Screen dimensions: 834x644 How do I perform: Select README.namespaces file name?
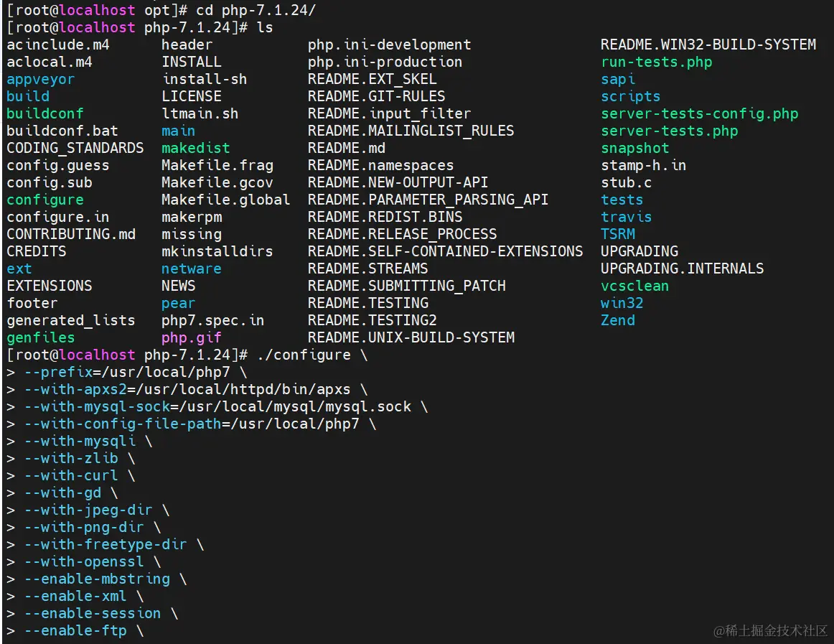pyautogui.click(x=381, y=166)
